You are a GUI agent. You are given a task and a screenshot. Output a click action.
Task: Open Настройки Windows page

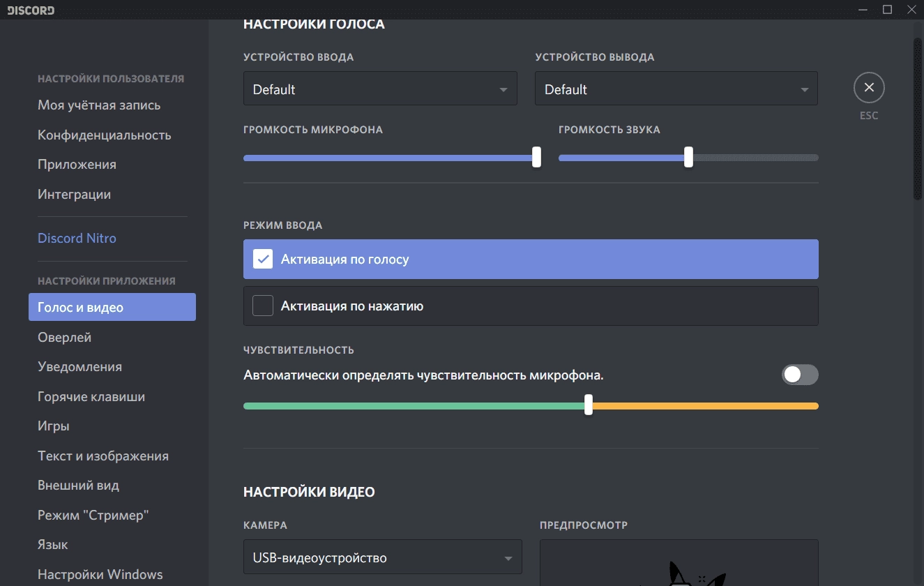point(100,574)
